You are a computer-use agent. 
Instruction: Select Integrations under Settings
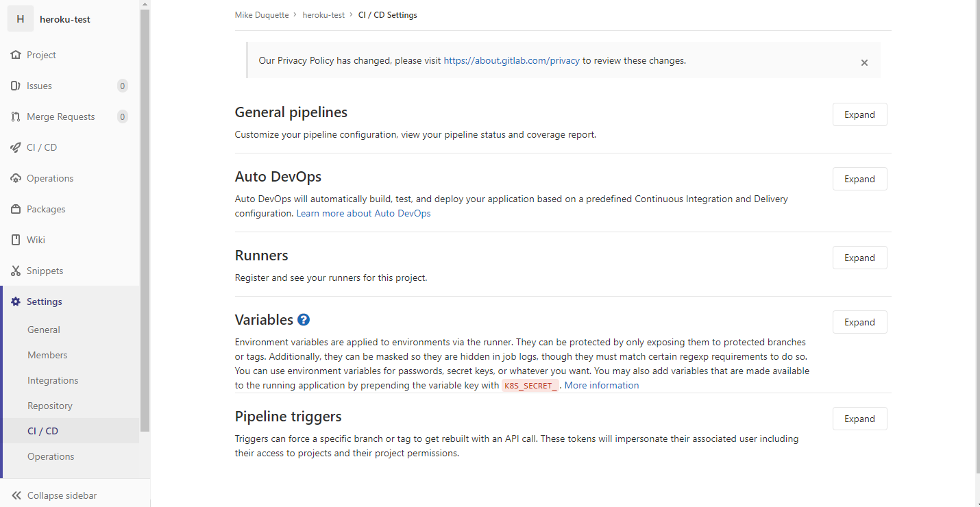[x=53, y=380]
